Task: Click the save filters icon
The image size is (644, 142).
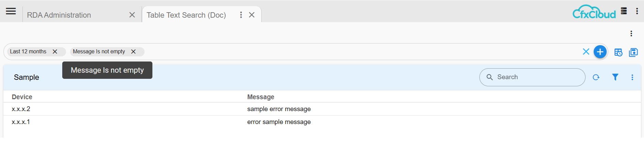Action: click(x=633, y=52)
